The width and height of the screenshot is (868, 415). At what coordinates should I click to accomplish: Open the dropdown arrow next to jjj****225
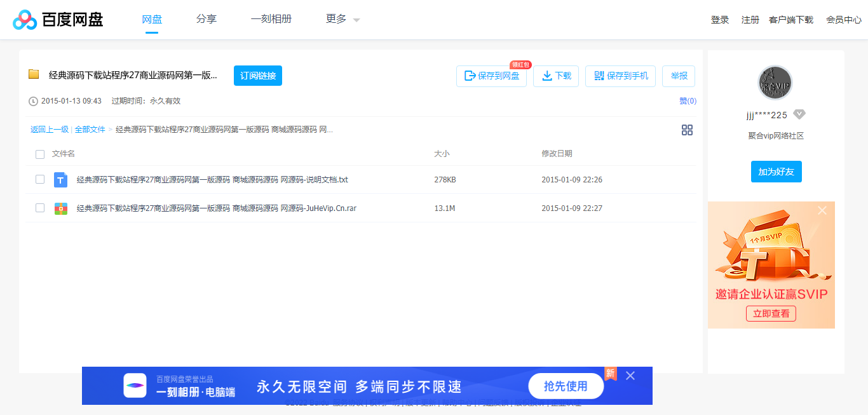pyautogui.click(x=799, y=114)
